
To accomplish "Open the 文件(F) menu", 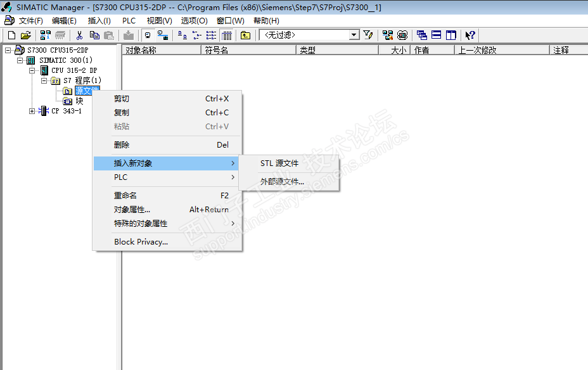I will (x=31, y=21).
